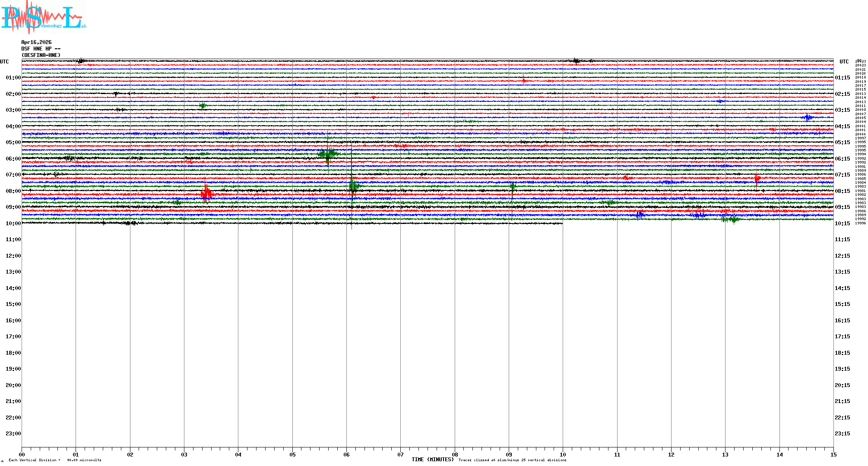This screenshot has width=868, height=466.
Task: Click the tall green spike near minute 06
Action: tap(352, 186)
